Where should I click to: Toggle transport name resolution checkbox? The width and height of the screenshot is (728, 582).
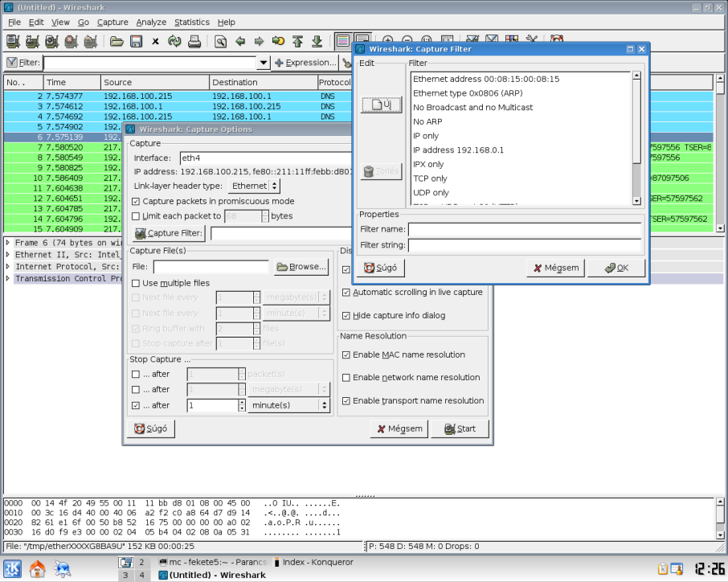(346, 401)
